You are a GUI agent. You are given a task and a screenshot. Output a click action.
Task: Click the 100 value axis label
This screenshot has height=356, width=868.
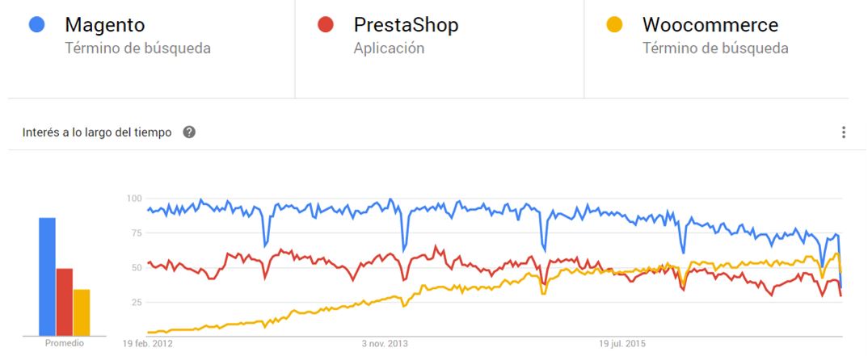pos(134,199)
